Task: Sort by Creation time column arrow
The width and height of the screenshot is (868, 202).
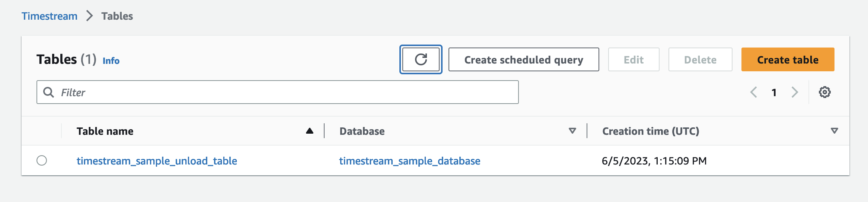Action: coord(834,131)
